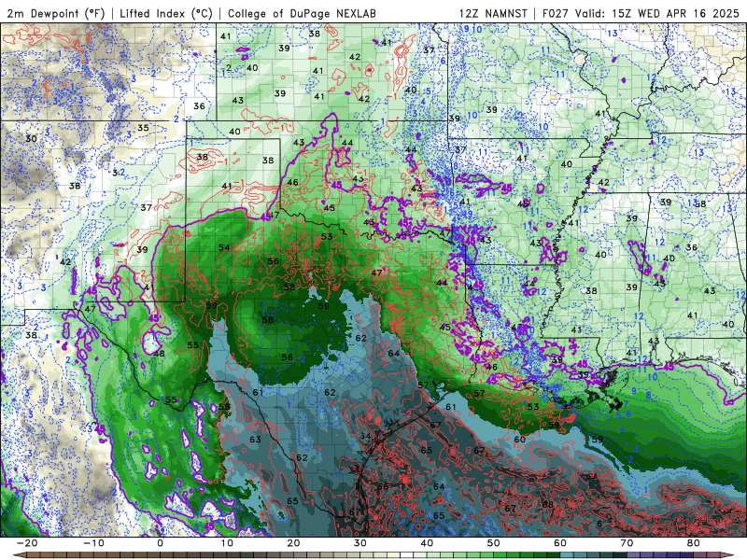Viewport: 747px width, 560px height.
Task: Click the 50 label on the color scale
Action: click(494, 543)
